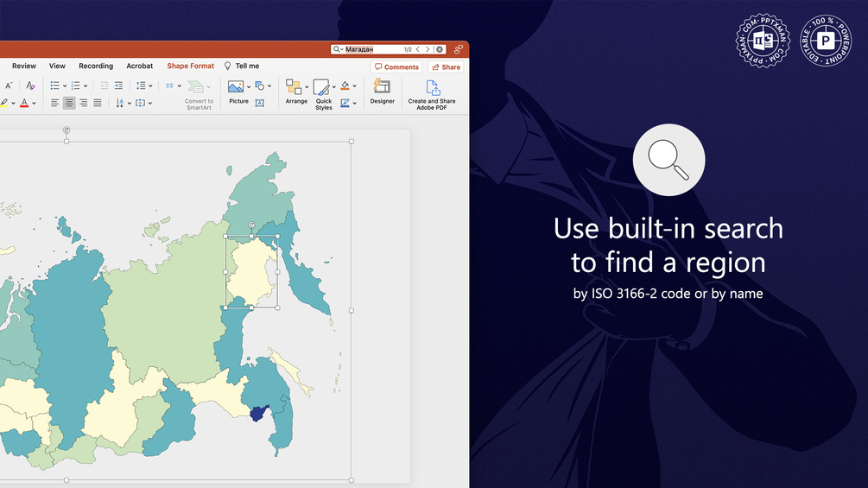Open the Arrange tool
868x488 pixels.
tap(296, 92)
